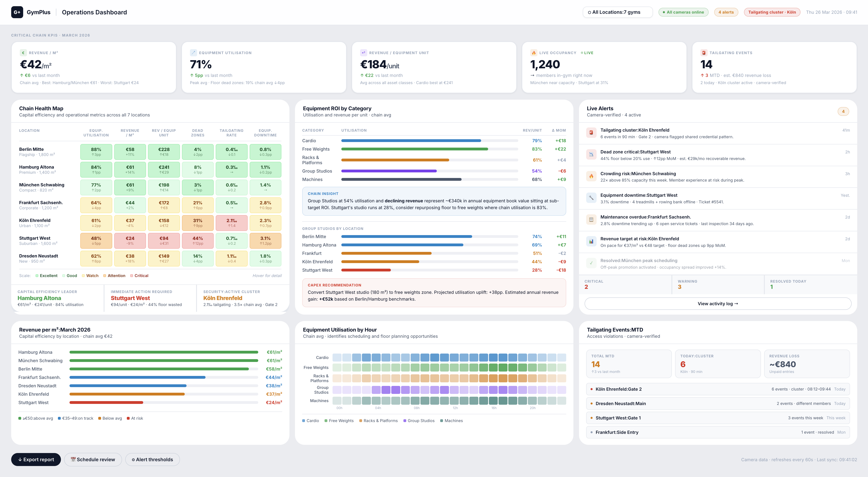The image size is (868, 477).
Task: Click the euro icon on the Revenue / m² card
Action: click(x=23, y=53)
